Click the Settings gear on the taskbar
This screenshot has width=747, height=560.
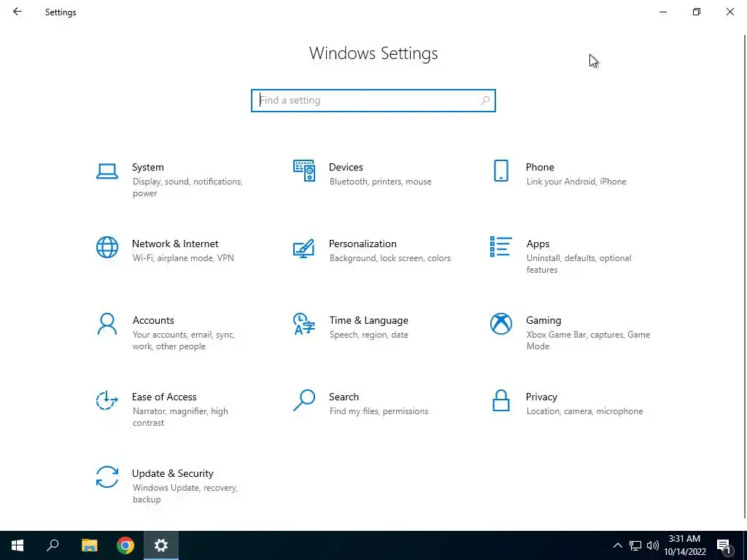point(161,545)
